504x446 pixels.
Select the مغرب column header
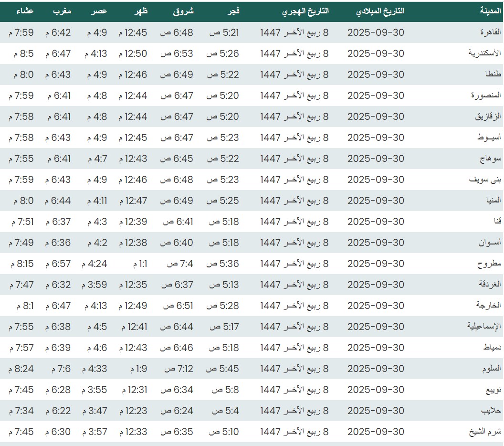coord(62,11)
